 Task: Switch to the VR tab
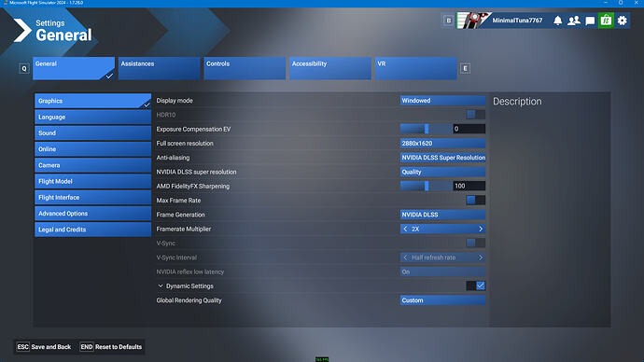415,68
